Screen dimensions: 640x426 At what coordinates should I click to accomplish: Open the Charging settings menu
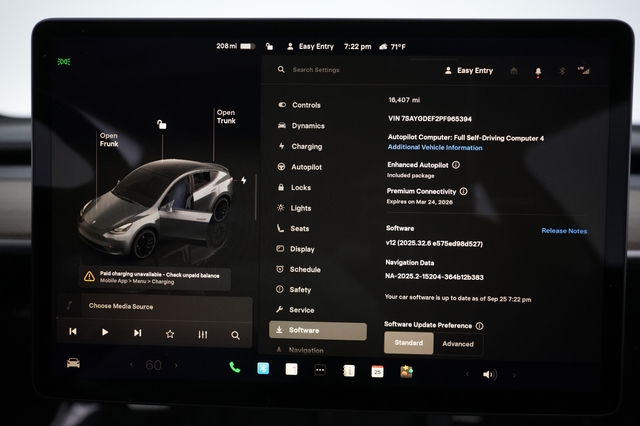coord(300,146)
